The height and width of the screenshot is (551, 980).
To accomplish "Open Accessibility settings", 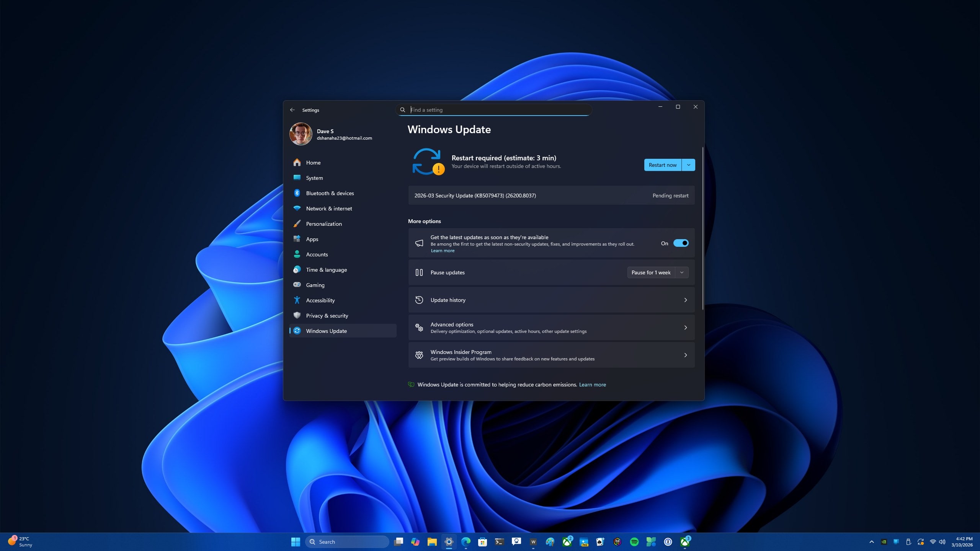I will (320, 300).
